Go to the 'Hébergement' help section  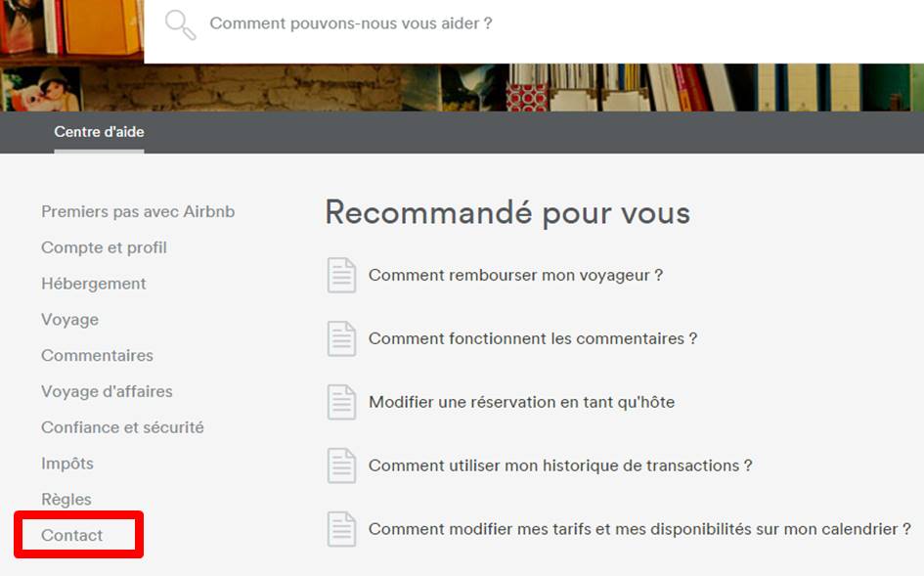[x=93, y=284]
